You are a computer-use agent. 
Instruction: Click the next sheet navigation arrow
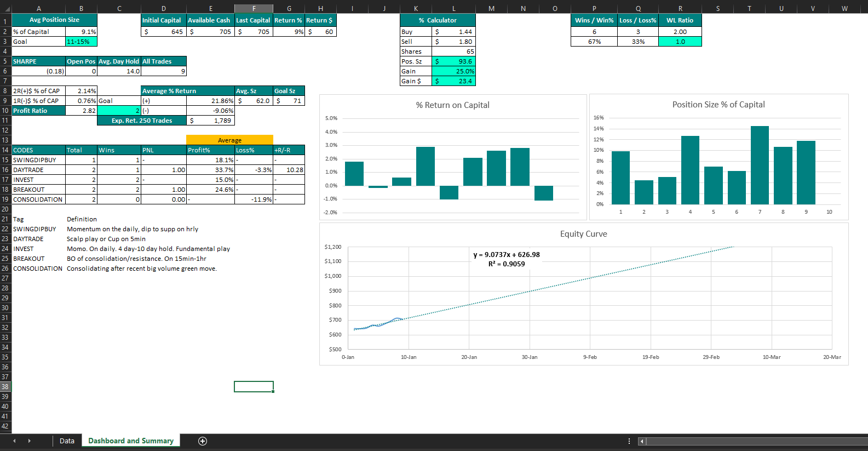click(x=29, y=441)
